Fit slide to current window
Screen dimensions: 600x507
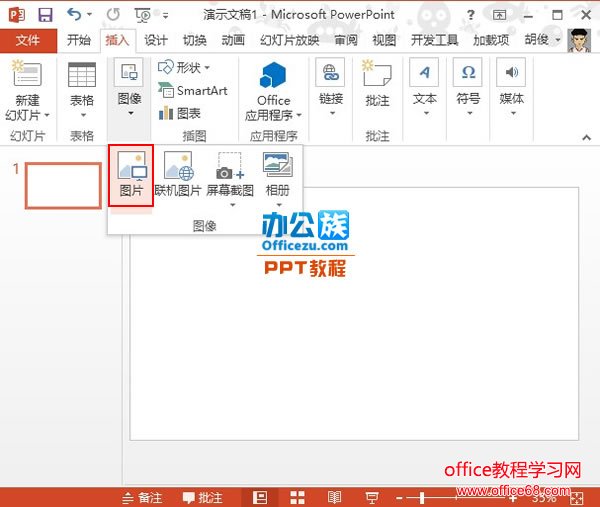pos(576,499)
